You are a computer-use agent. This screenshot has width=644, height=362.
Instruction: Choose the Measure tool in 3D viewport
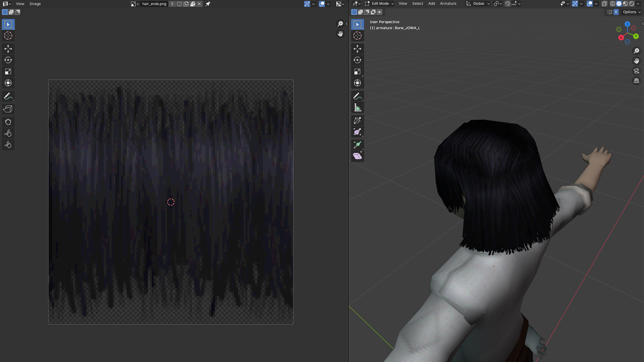click(x=357, y=108)
